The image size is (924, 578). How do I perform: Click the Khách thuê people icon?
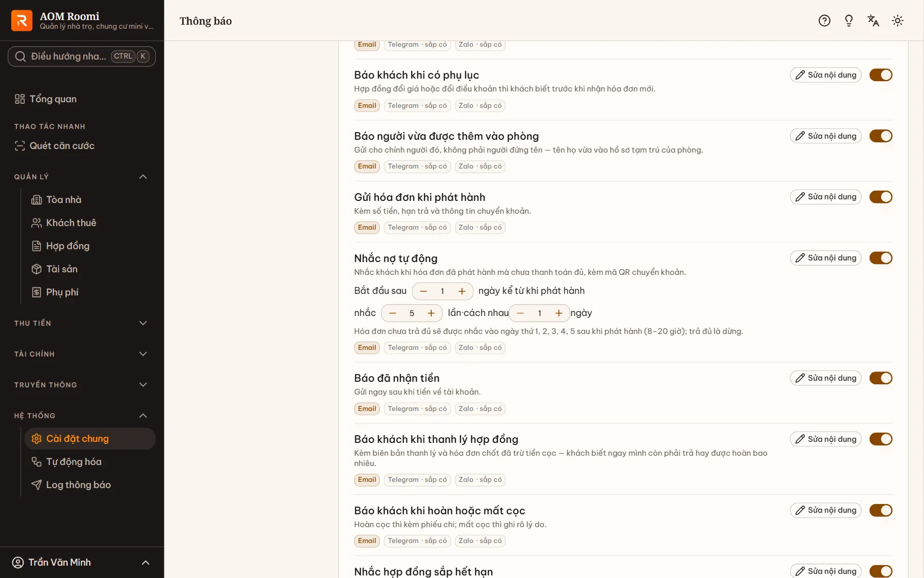[36, 223]
